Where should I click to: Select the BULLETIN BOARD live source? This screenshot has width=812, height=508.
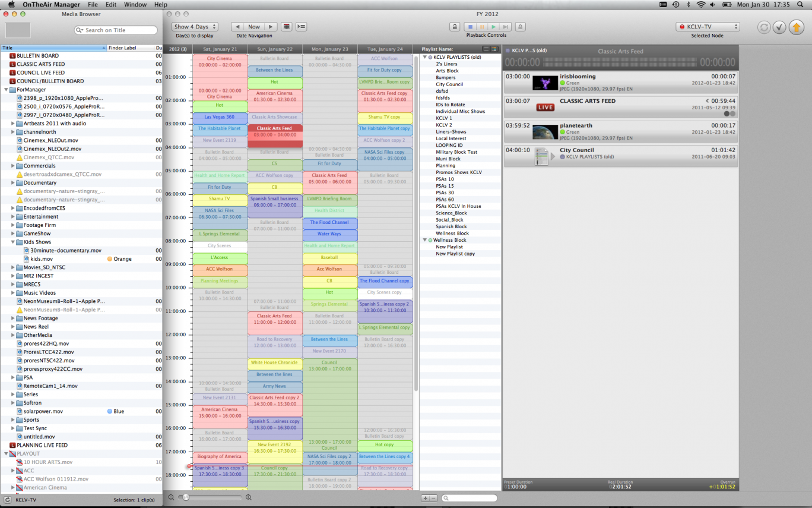pos(38,56)
